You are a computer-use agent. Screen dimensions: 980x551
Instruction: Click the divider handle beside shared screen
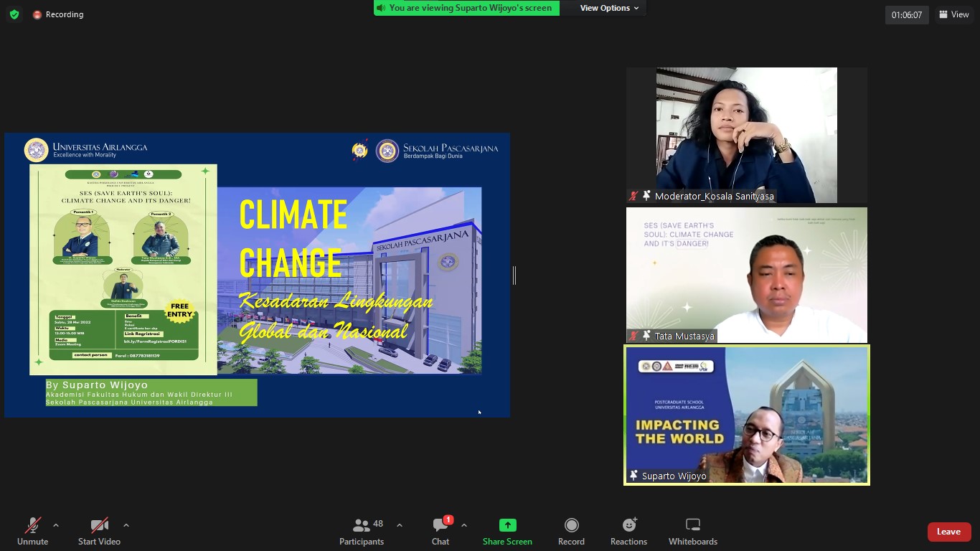[x=514, y=275]
